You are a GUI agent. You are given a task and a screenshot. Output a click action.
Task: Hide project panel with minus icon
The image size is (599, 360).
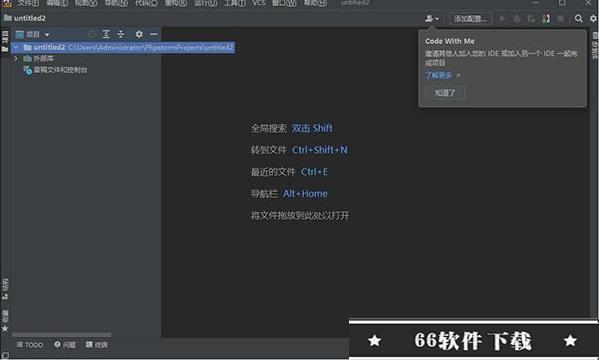coord(154,34)
